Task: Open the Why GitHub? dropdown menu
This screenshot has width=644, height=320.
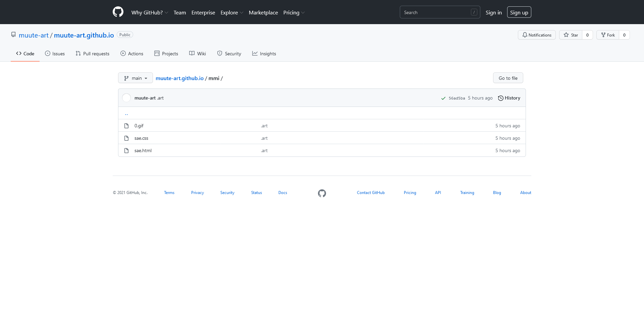Action: pos(150,12)
